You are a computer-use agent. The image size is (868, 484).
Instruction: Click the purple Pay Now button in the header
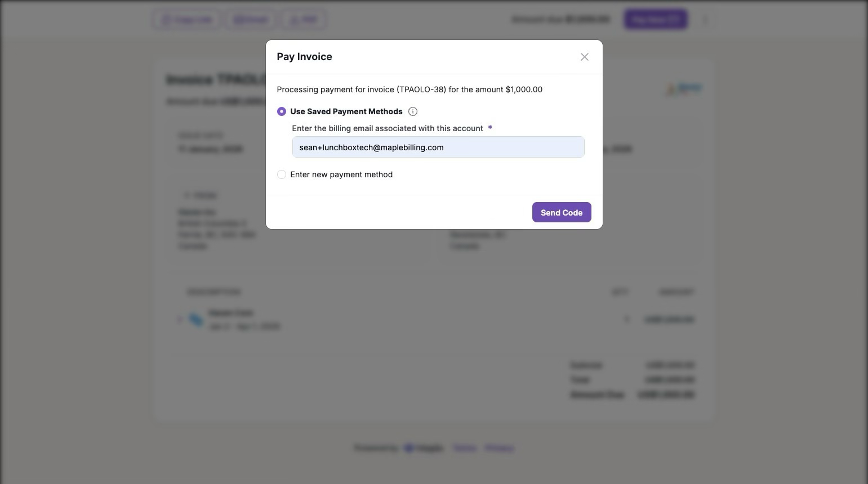pyautogui.click(x=656, y=20)
